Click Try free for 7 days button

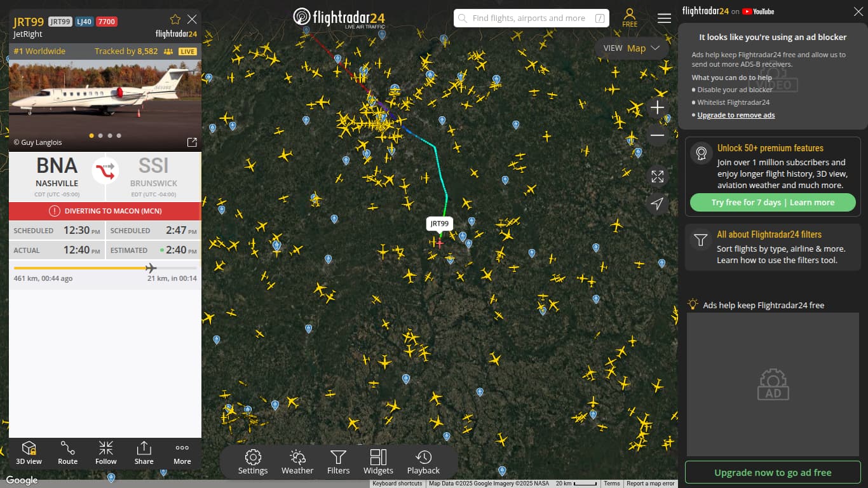click(773, 202)
